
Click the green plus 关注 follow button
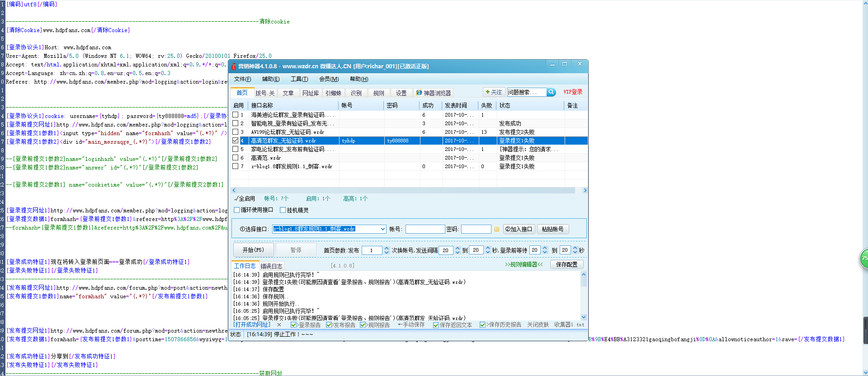point(494,92)
